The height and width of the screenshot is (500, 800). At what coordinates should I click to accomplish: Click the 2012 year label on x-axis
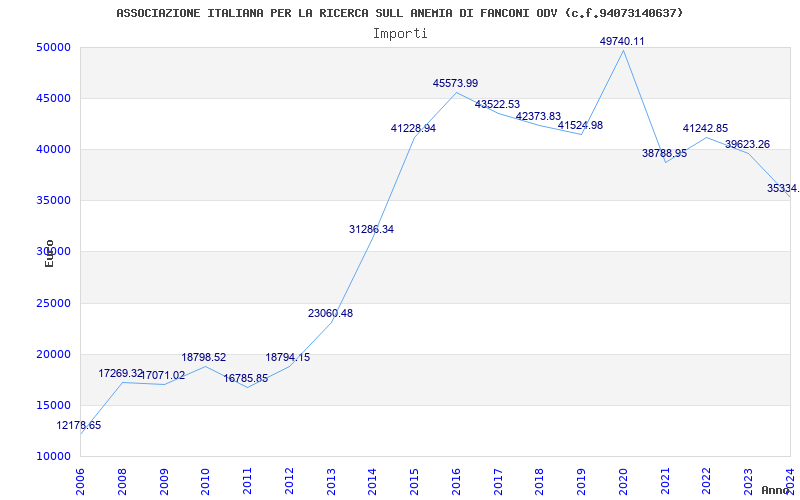click(x=289, y=481)
